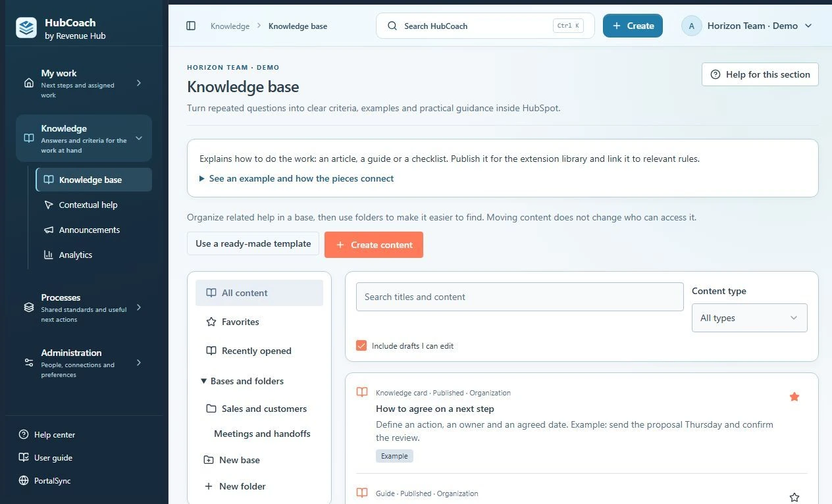Image resolution: width=832 pixels, height=504 pixels.
Task: Click the Administration sliders icon
Action: (x=28, y=363)
